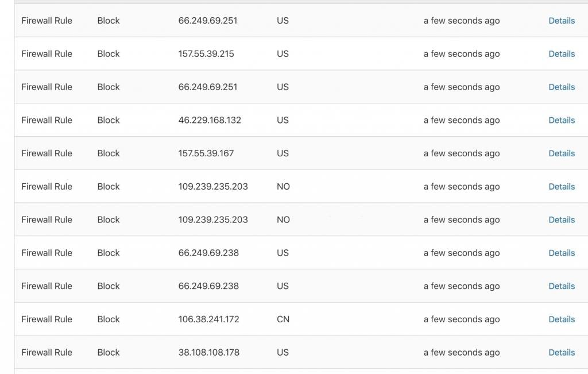Click the CN country code
Image resolution: width=588 pixels, height=374 pixels.
coord(283,319)
